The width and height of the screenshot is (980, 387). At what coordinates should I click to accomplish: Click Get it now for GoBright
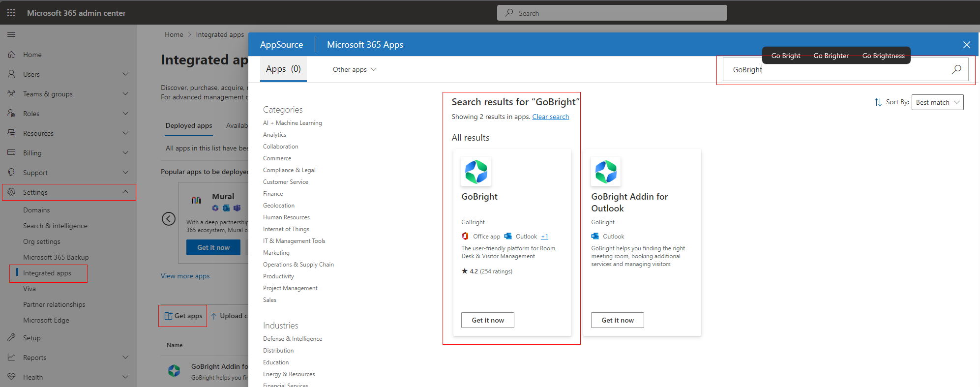(x=487, y=320)
